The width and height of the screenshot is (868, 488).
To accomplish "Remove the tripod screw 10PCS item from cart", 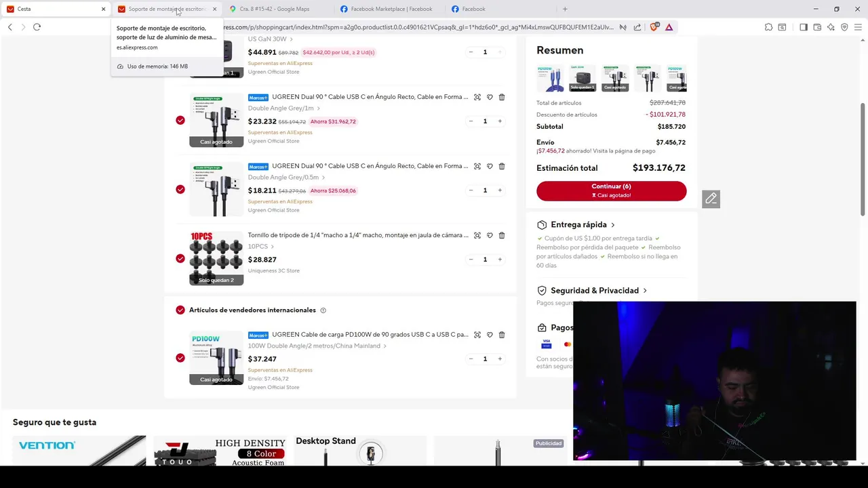I will coord(502,235).
